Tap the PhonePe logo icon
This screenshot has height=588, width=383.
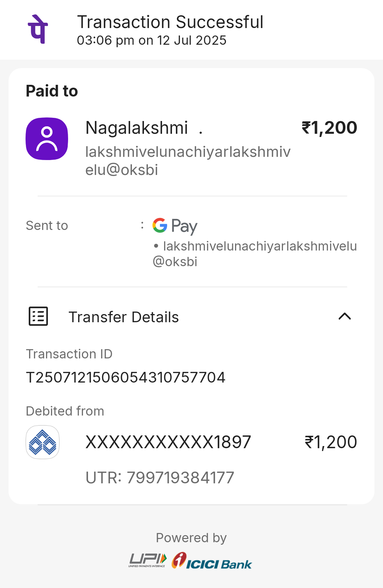tap(38, 29)
